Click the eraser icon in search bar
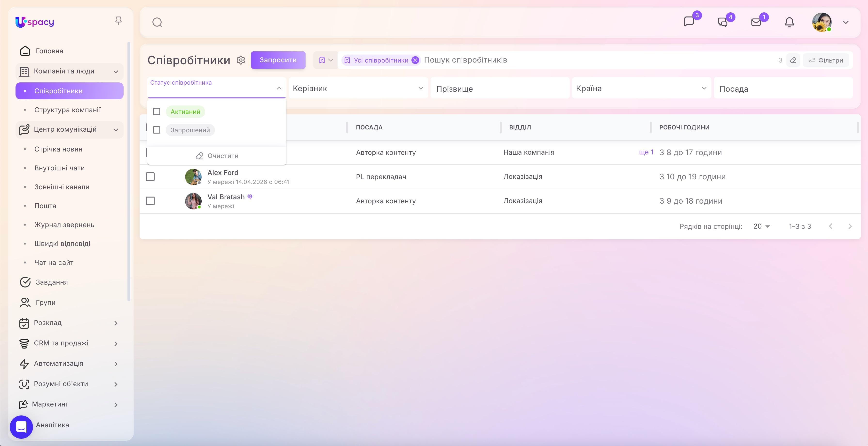The height and width of the screenshot is (446, 868). [793, 60]
